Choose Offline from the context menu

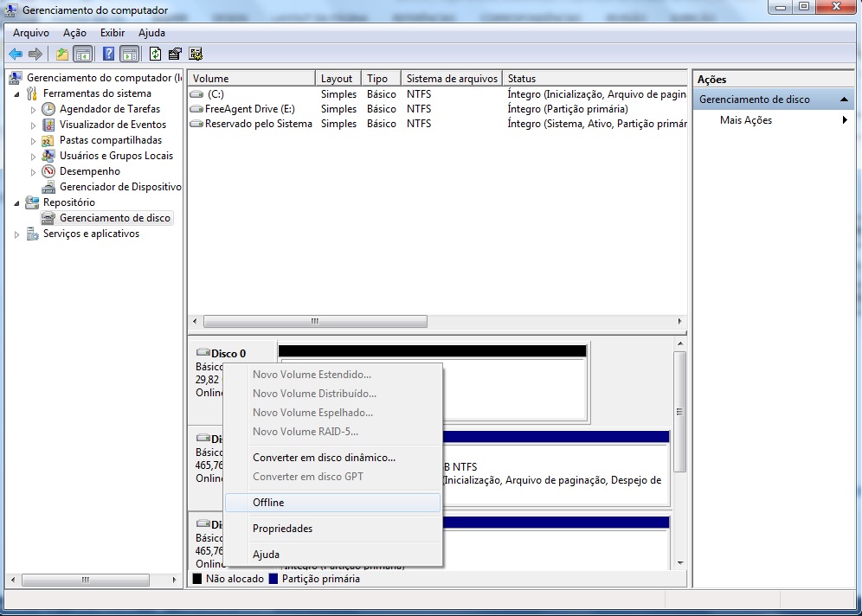268,503
